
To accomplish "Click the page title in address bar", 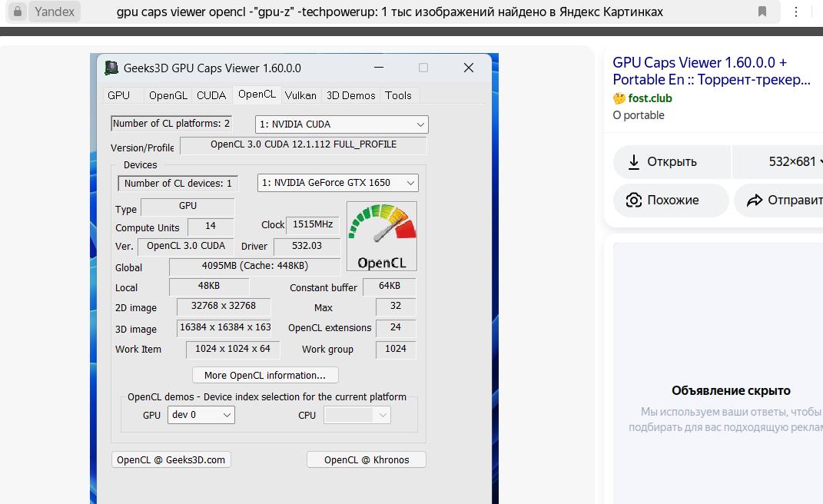I will 390,12.
